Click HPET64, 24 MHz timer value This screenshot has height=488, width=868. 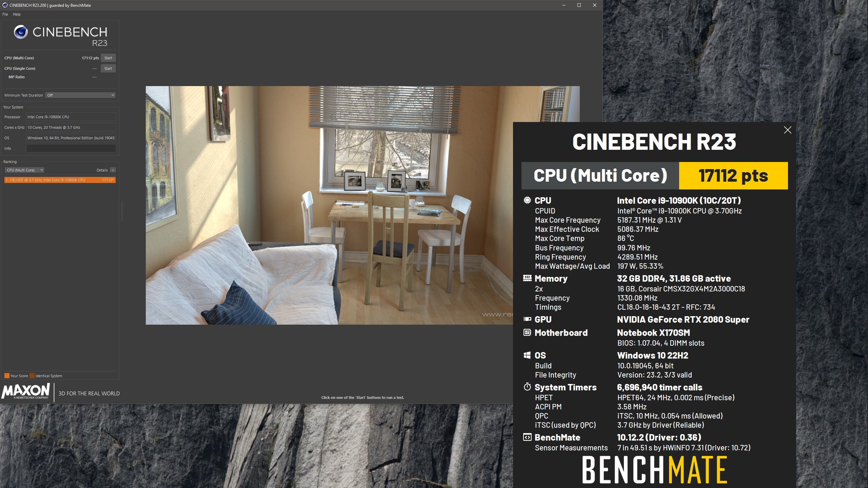point(676,398)
